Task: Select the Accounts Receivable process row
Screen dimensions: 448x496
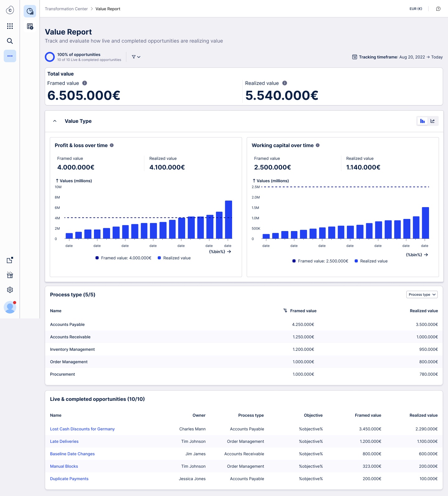Action: 244,337
